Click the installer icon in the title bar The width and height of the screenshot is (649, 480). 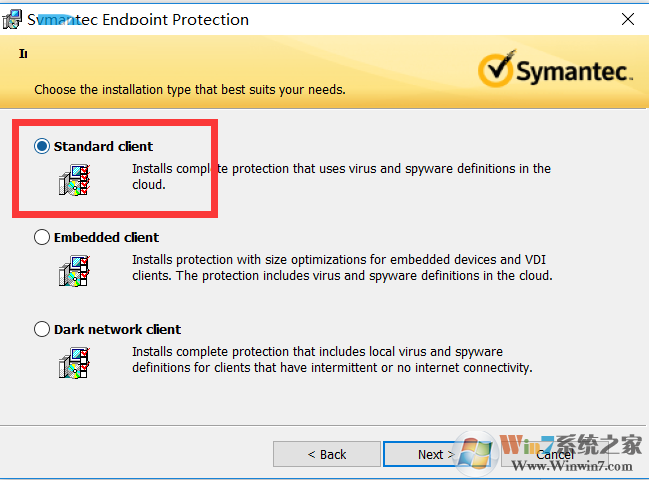13,19
